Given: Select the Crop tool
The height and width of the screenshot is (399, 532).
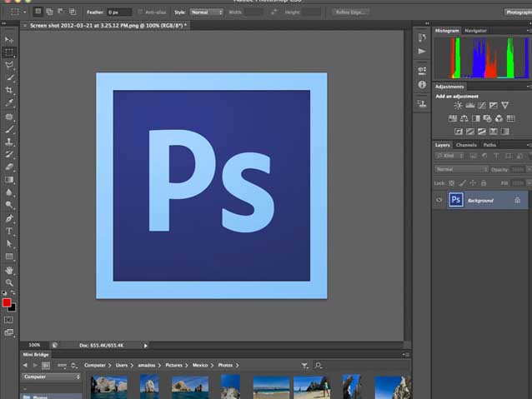Looking at the screenshot, I should [x=9, y=90].
